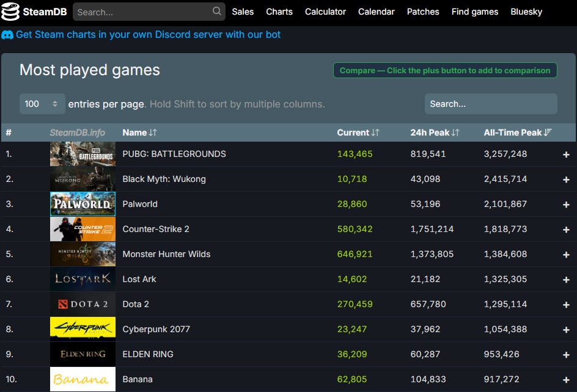This screenshot has width=577, height=392.
Task: Open the Lost Ark name link
Action: pyautogui.click(x=139, y=279)
